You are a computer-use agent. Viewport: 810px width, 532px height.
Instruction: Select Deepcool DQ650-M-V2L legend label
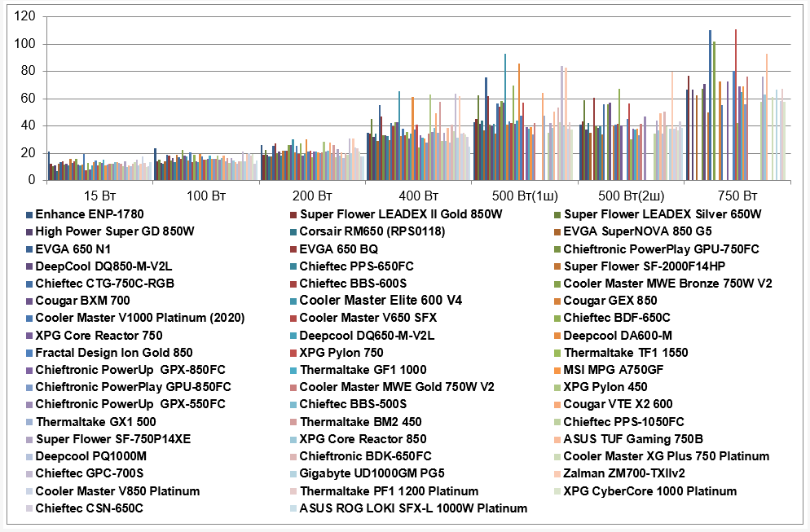click(367, 336)
